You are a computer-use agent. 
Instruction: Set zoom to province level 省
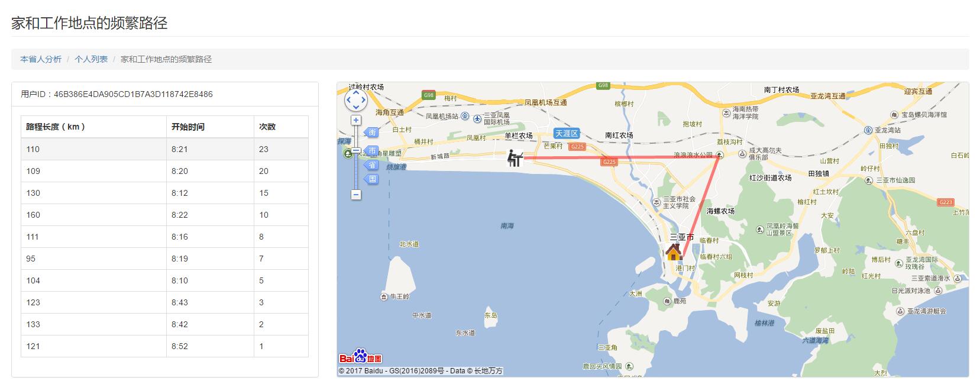point(371,165)
